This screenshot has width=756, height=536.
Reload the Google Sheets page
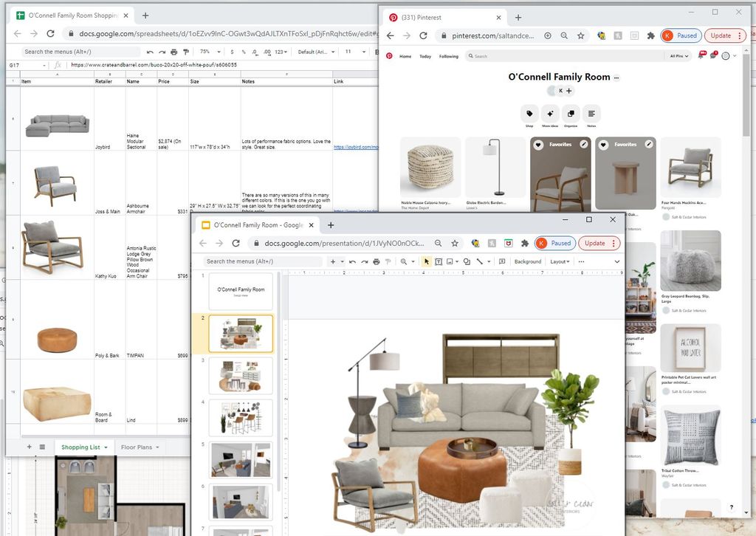pos(50,33)
